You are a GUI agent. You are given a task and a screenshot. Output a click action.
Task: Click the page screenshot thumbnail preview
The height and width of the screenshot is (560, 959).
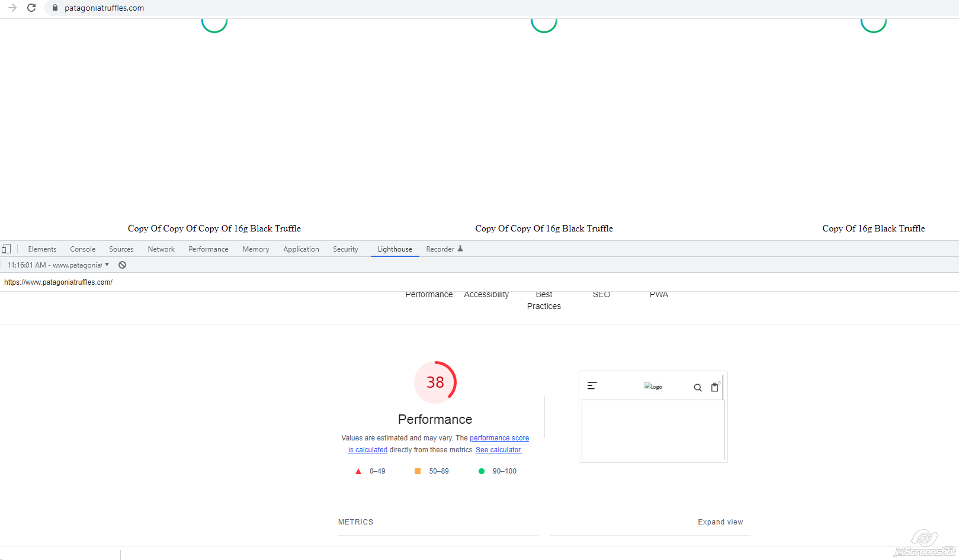tap(653, 417)
